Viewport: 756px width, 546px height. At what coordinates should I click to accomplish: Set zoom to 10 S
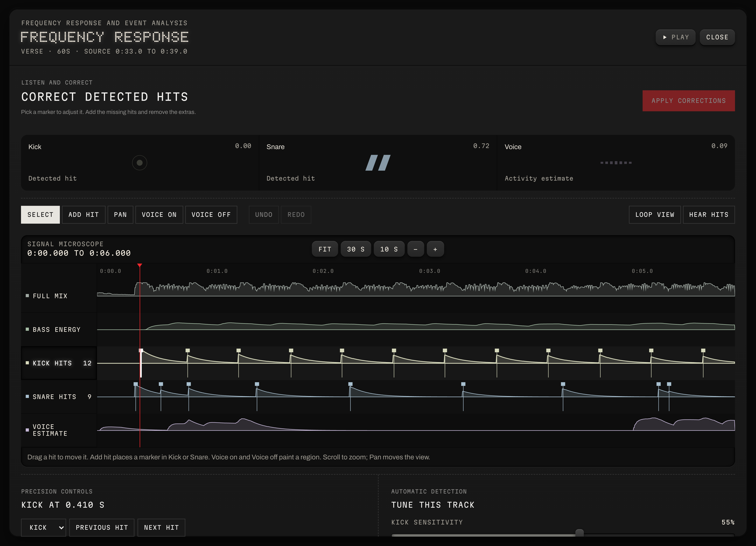point(389,249)
